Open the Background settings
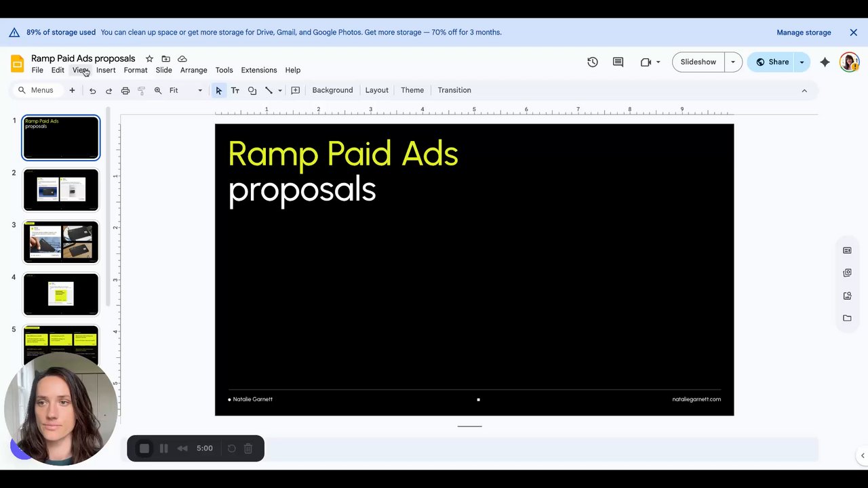 pos(332,90)
